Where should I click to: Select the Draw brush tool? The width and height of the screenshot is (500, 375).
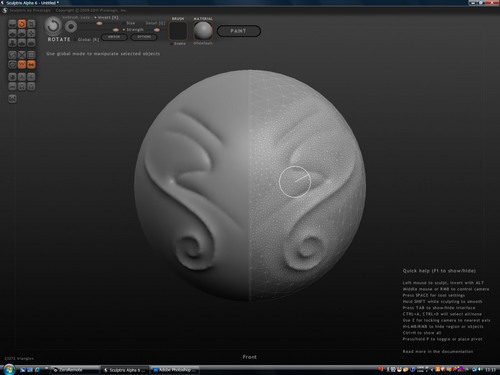12,33
